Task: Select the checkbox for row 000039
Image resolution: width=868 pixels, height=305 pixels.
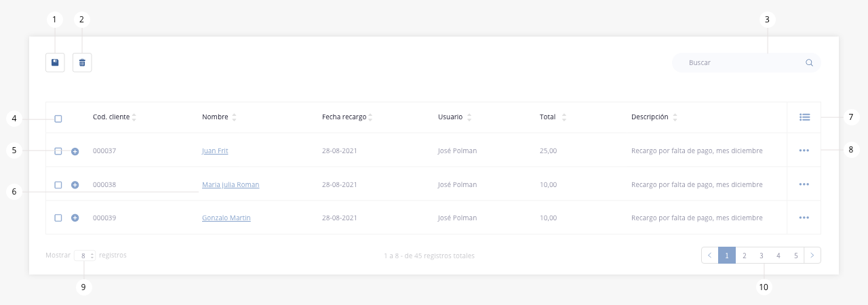Action: [58, 218]
